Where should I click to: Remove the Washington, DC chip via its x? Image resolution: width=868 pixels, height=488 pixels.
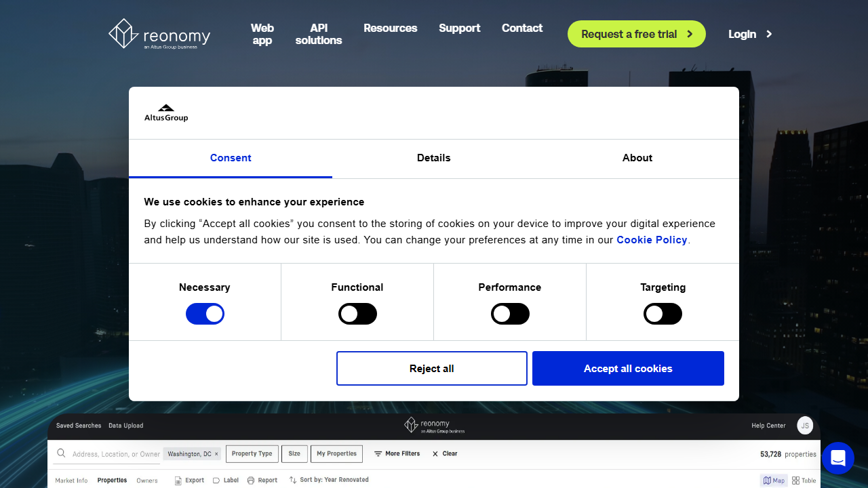(x=216, y=454)
